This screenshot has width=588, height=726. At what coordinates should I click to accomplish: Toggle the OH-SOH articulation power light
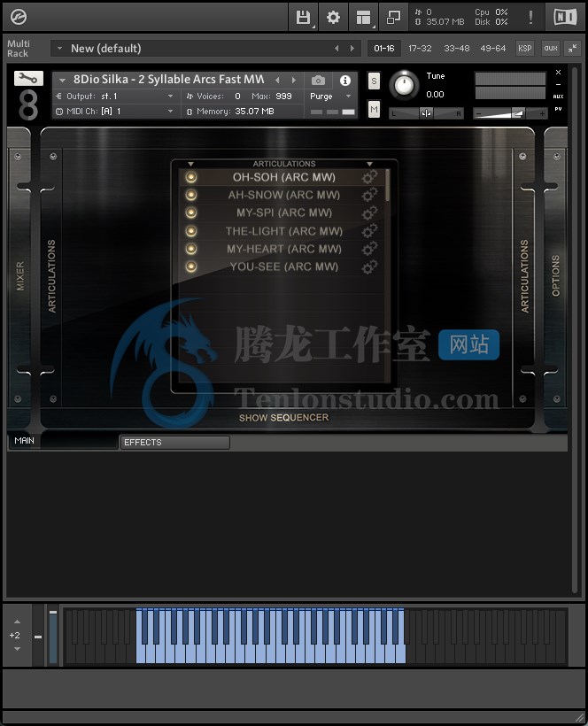(190, 177)
